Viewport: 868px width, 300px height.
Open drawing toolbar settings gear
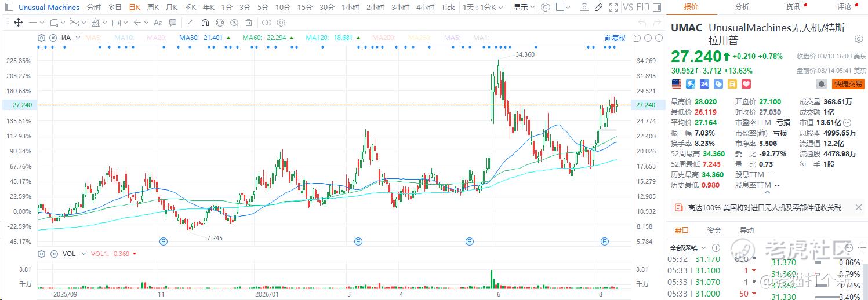[x=281, y=23]
